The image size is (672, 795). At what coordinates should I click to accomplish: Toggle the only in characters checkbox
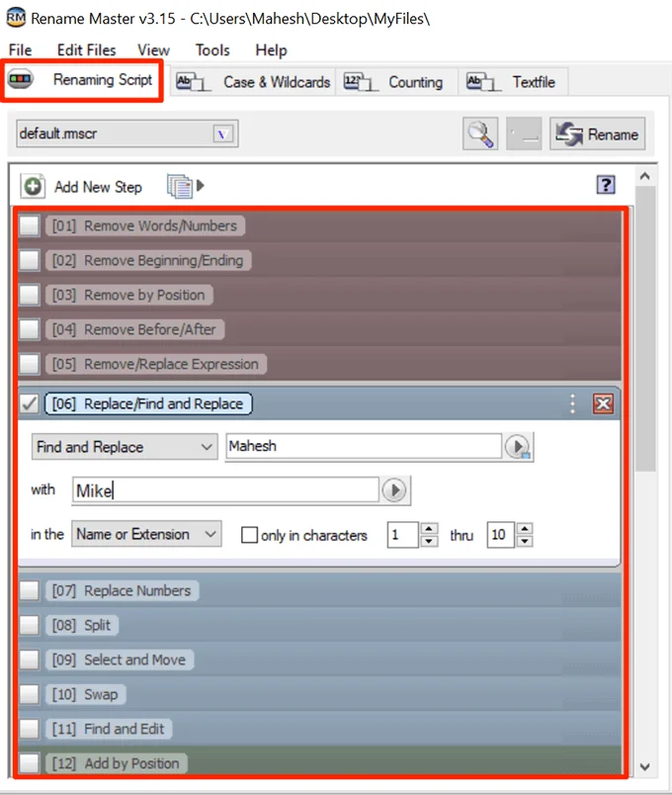[x=249, y=535]
